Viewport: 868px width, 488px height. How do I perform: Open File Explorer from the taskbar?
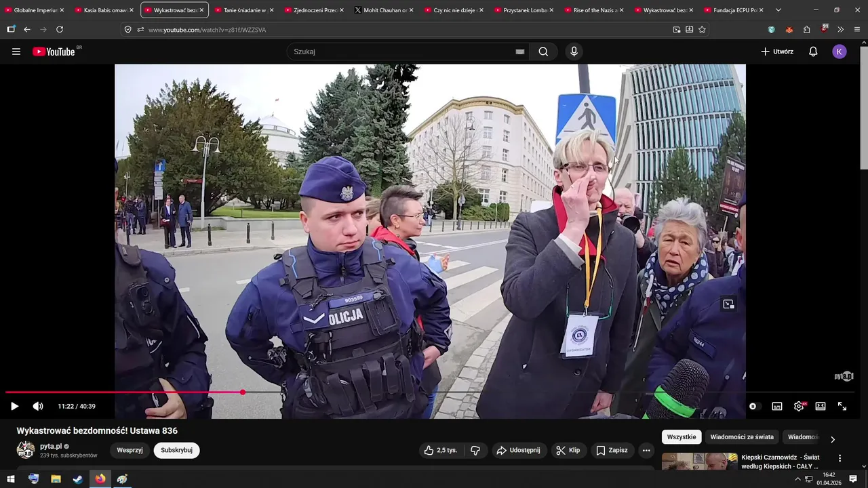pyautogui.click(x=56, y=479)
